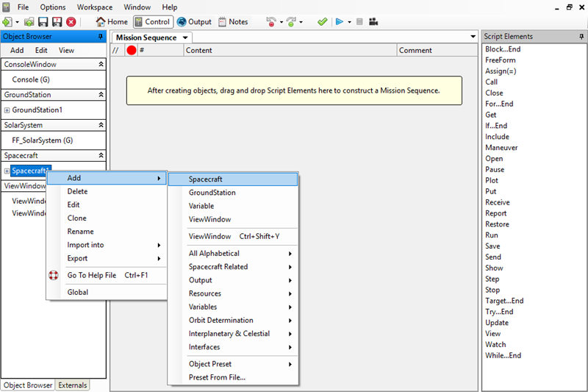The height and width of the screenshot is (392, 588).
Task: Collapse the GroundStation group
Action: click(x=101, y=95)
